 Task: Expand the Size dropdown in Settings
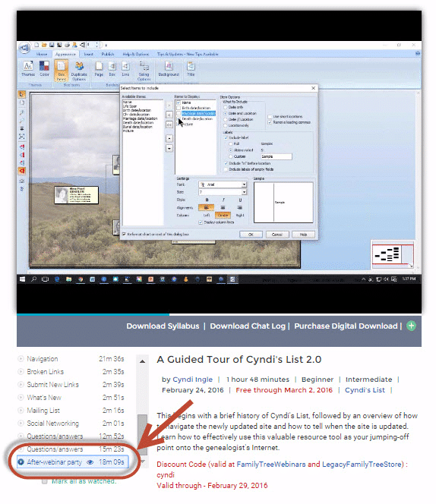click(223, 192)
